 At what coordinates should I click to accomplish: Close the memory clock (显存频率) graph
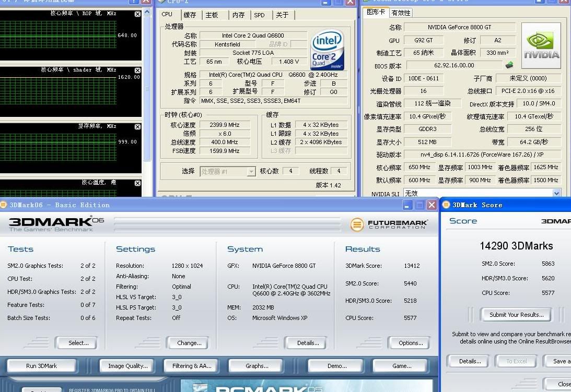click(x=137, y=127)
